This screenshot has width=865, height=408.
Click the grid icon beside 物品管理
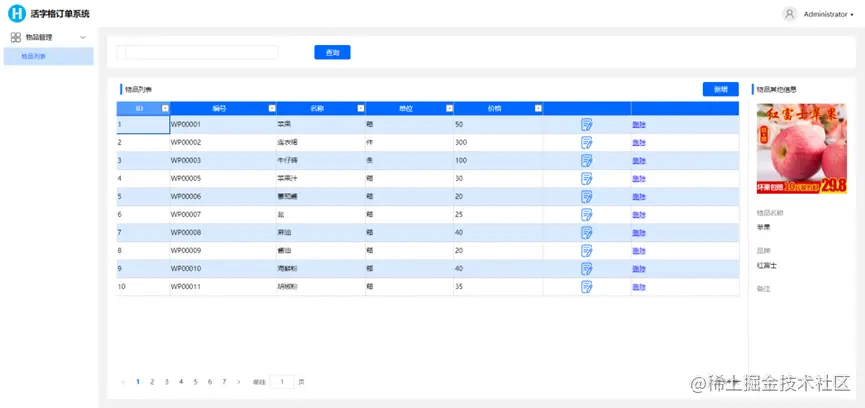click(16, 37)
